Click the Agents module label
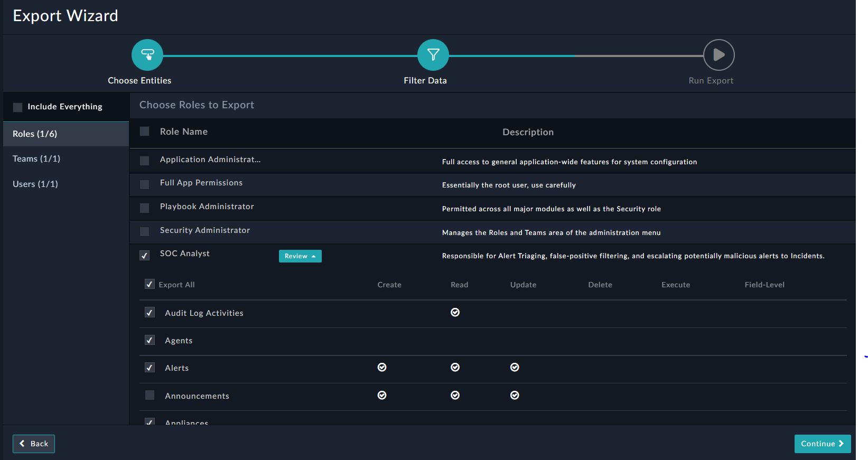The height and width of the screenshot is (460, 868). coord(179,341)
